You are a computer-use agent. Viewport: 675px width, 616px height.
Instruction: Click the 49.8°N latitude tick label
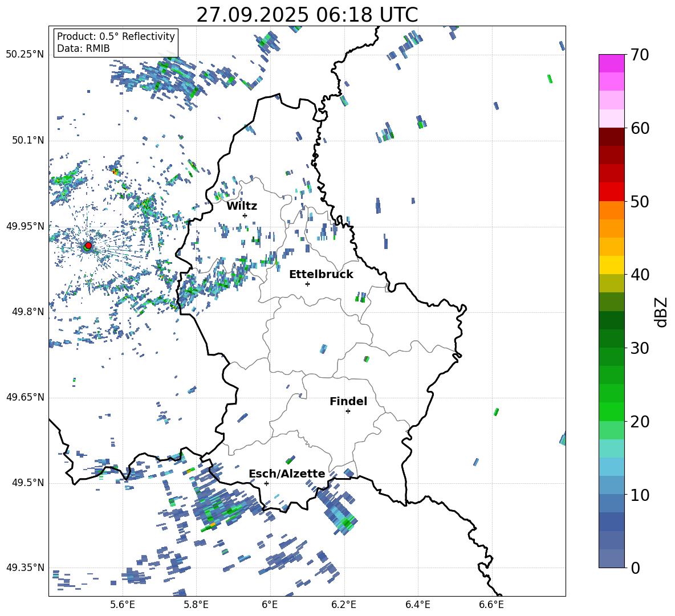tap(25, 312)
